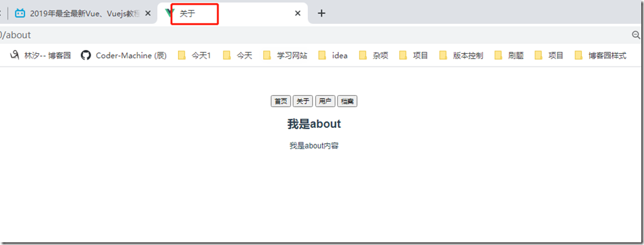
Task: Click the 我是about内容 paragraph text
Action: pyautogui.click(x=314, y=146)
